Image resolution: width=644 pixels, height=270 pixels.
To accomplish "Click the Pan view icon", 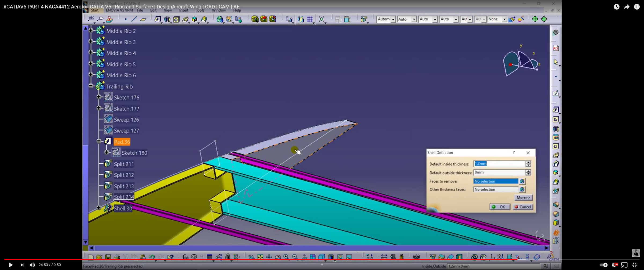I will 269,257.
